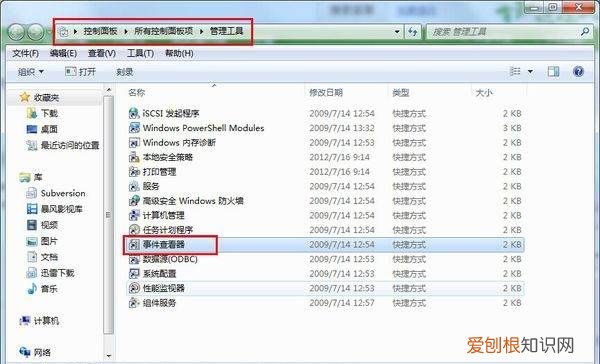This screenshot has height=364, width=600.
Task: Click the 性能监视器 icon
Action: click(x=134, y=288)
